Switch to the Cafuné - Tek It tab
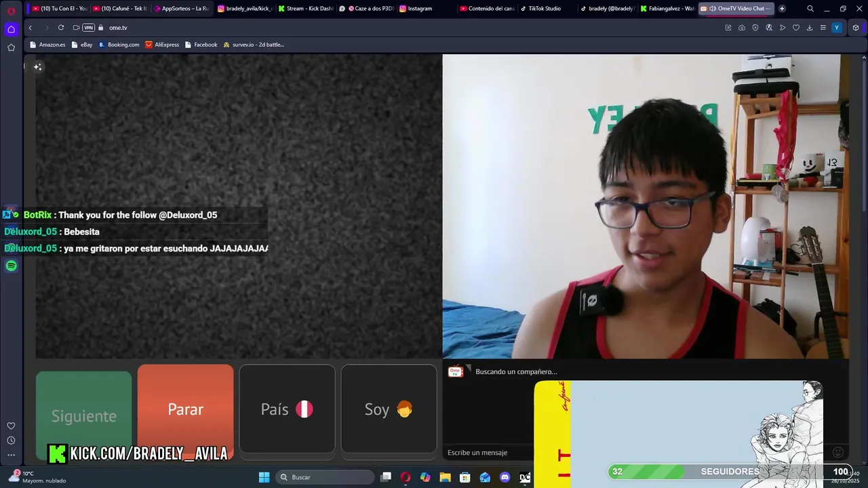868x488 pixels. 120,9
